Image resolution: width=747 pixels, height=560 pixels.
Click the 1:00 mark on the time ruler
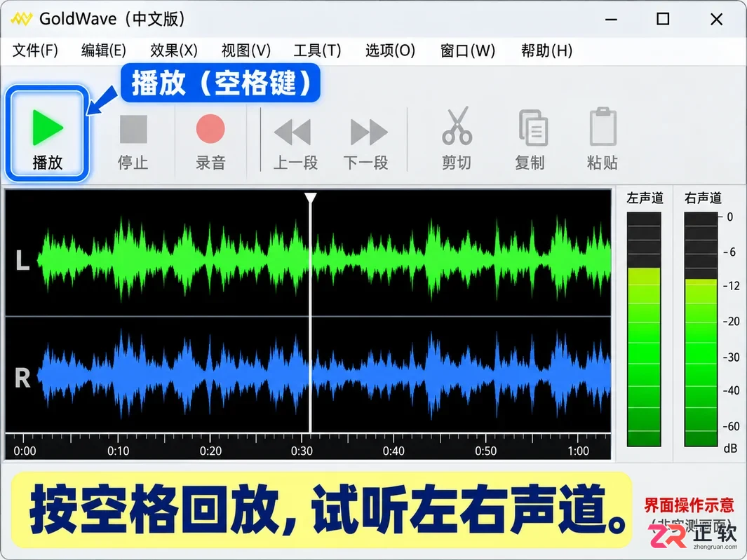click(x=578, y=451)
